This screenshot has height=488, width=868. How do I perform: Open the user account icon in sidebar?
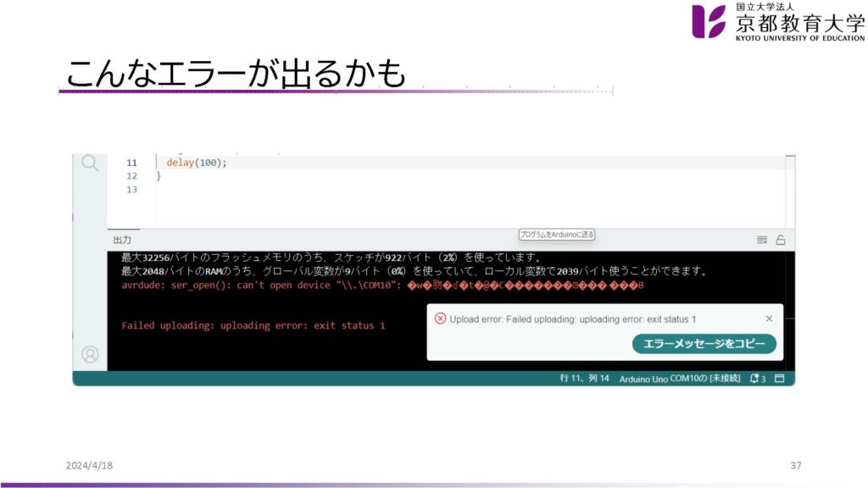(x=90, y=354)
